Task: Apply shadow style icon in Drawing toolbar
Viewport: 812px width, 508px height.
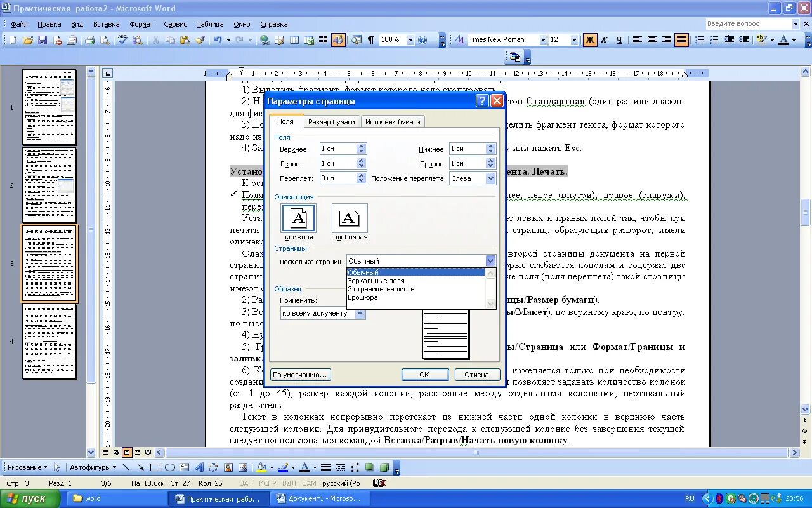Action: [370, 467]
